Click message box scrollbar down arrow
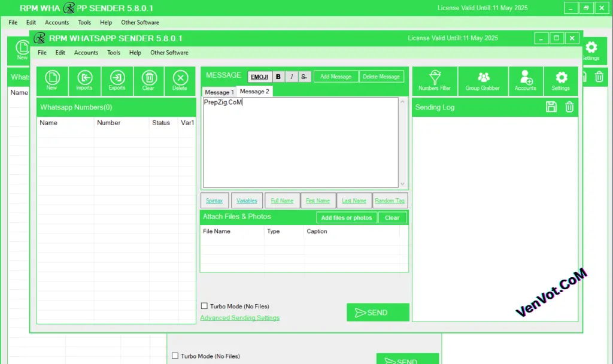Viewport: 613px width, 364px height. (403, 184)
